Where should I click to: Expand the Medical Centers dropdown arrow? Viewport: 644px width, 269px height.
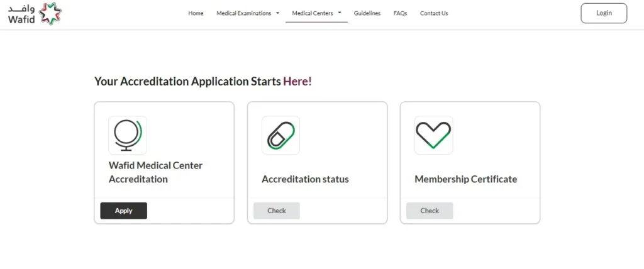(340, 13)
